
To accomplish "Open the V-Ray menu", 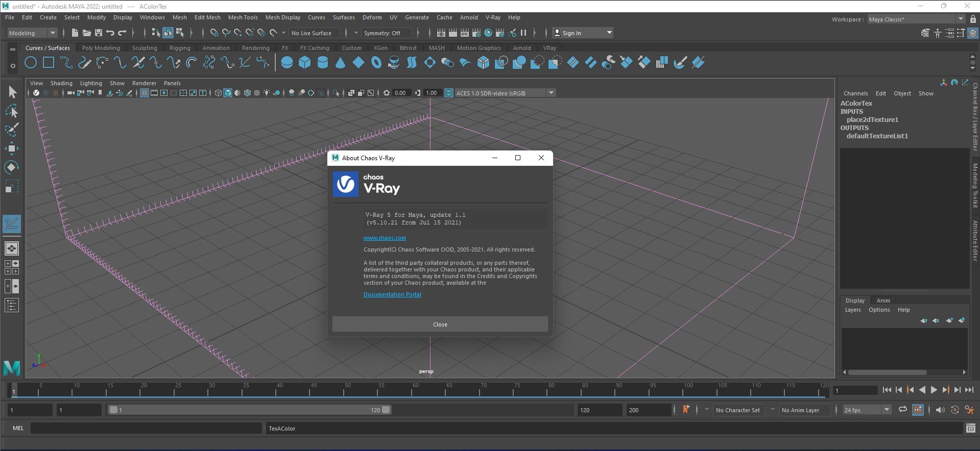I will click(x=493, y=17).
